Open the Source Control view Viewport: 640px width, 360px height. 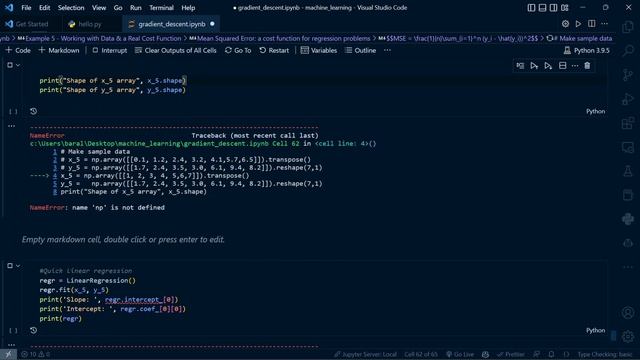[x=628, y=75]
